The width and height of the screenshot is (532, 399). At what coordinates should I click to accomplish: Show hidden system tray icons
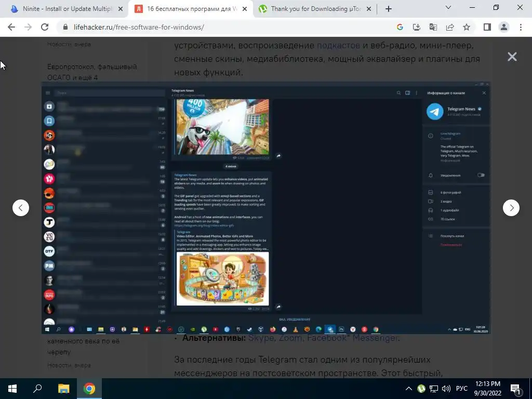[x=409, y=389]
